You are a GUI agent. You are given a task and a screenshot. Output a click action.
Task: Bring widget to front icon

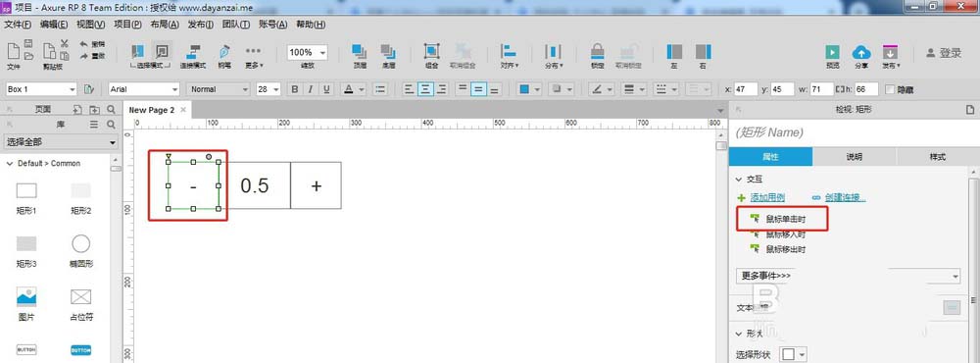(x=360, y=51)
